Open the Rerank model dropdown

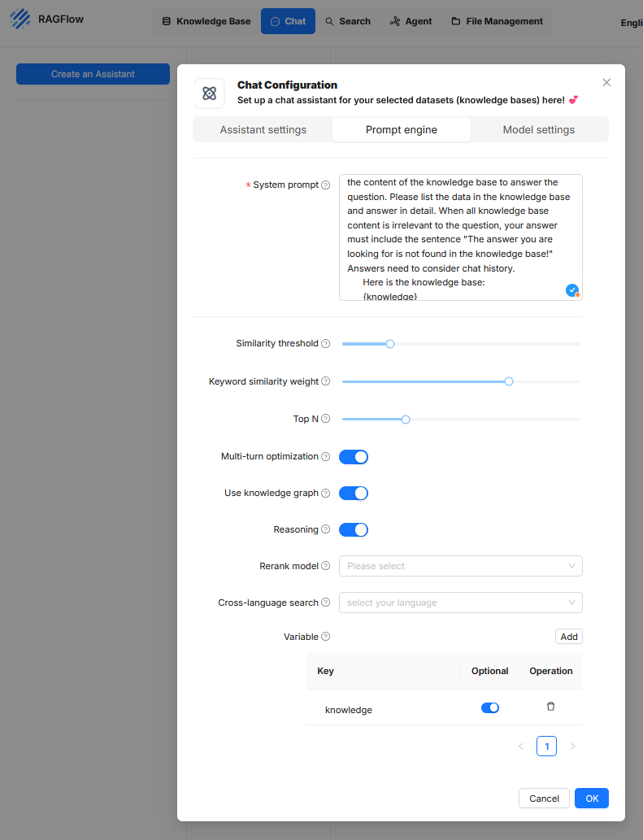point(460,566)
